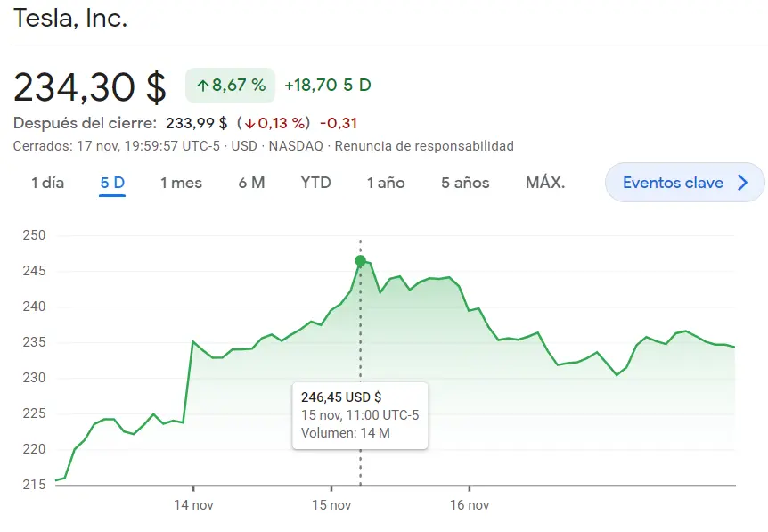The width and height of the screenshot is (768, 532).
Task: Click the green 8,67% percentage badge
Action: tap(229, 86)
